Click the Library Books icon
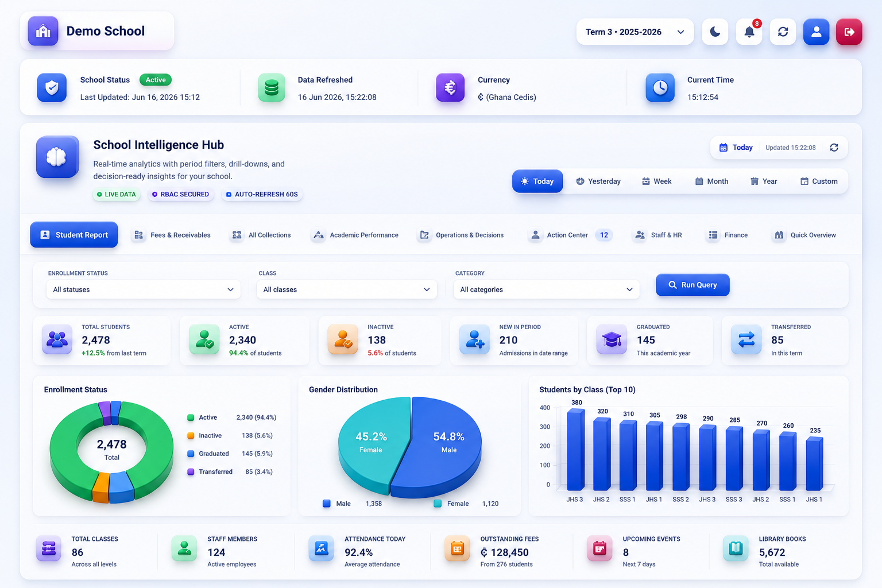This screenshot has height=588, width=882. pyautogui.click(x=736, y=549)
